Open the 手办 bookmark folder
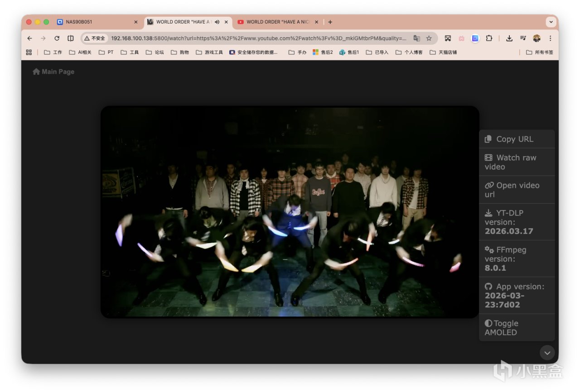580x392 pixels. pyautogui.click(x=298, y=52)
